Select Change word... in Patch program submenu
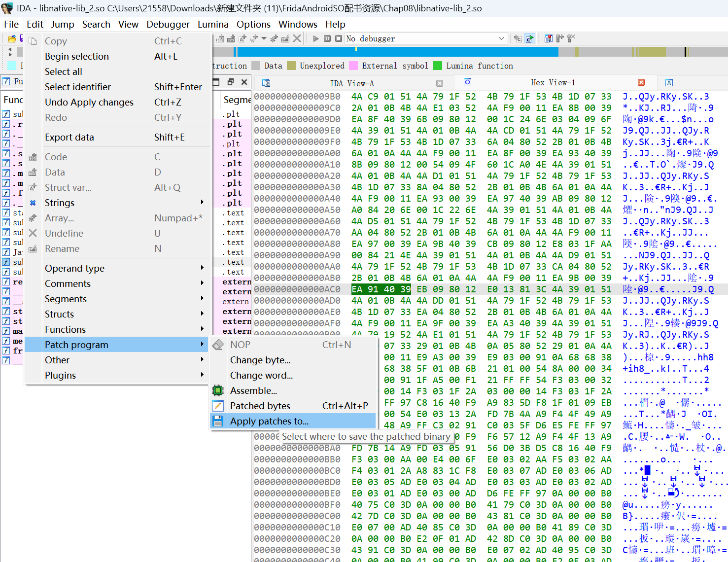This screenshot has height=562, width=728. point(293,375)
